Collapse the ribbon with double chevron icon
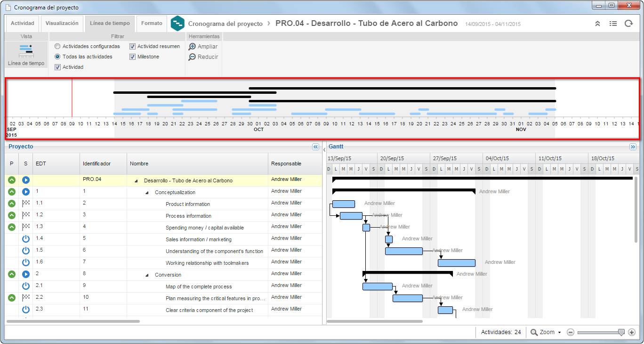Image resolution: width=644 pixels, height=344 pixels. point(597,24)
